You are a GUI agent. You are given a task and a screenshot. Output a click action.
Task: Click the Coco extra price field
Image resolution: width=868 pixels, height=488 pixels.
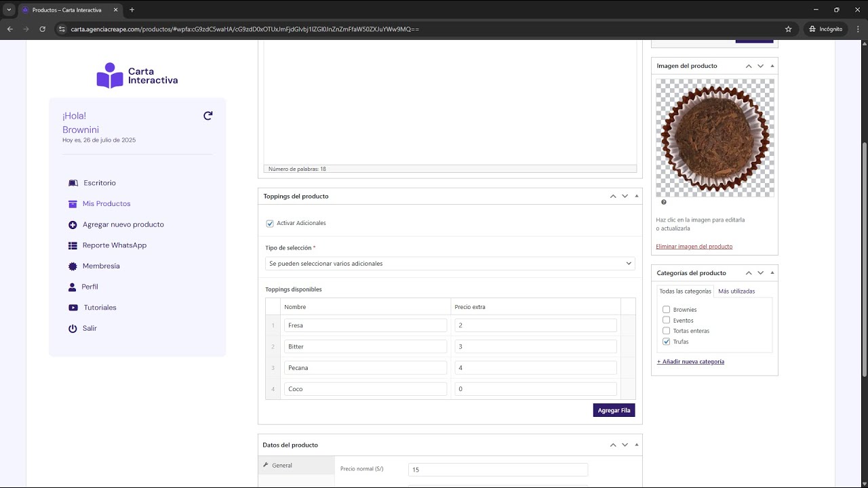click(x=536, y=389)
